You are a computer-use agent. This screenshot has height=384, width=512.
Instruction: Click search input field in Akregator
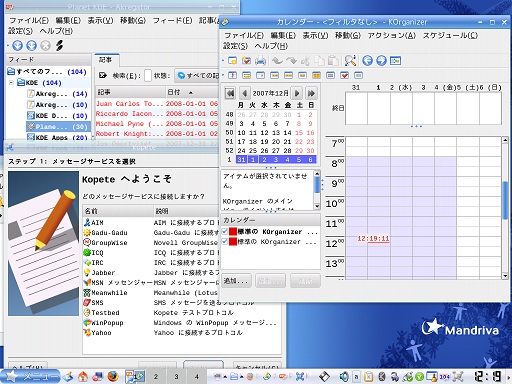point(148,76)
